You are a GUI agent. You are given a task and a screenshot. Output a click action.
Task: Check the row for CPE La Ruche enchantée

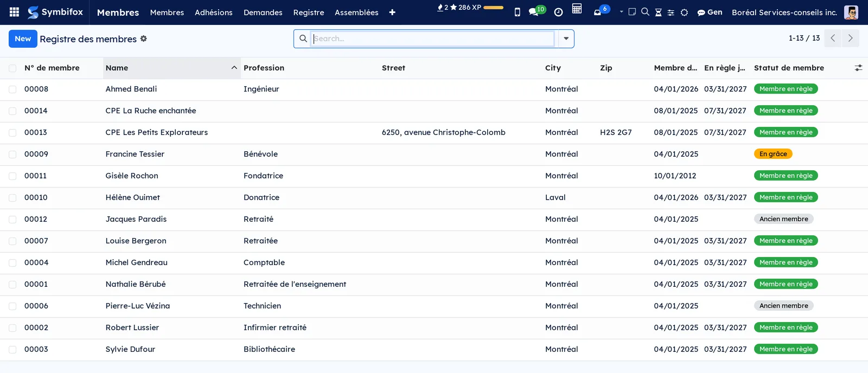click(12, 111)
